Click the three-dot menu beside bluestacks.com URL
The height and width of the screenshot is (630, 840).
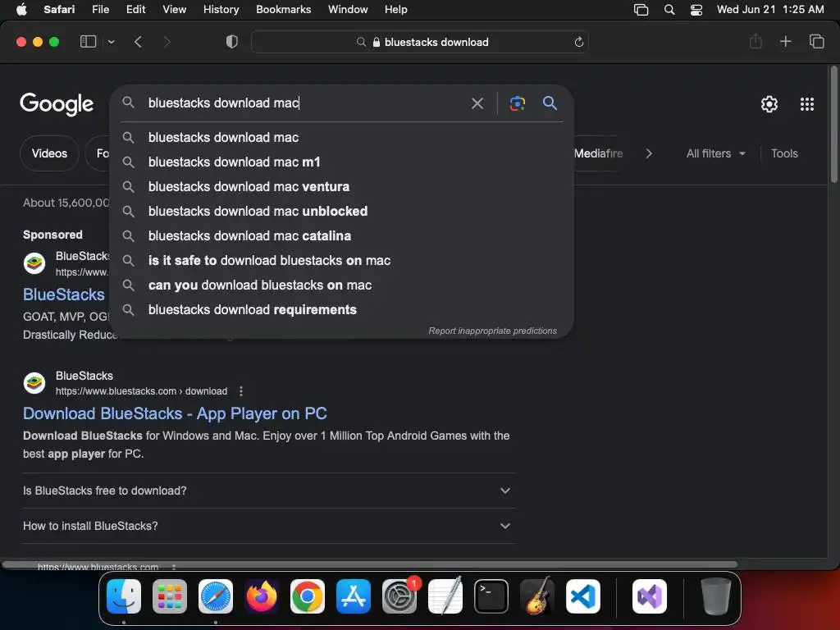pos(241,391)
